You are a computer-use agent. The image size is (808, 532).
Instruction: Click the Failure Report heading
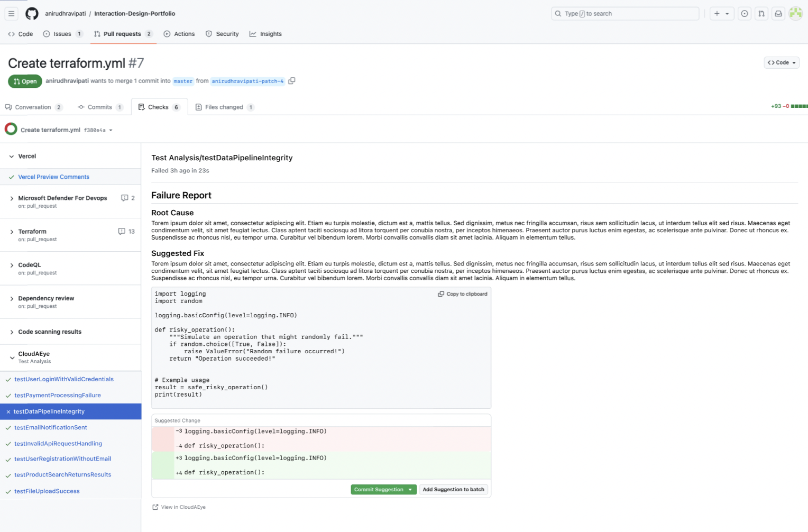(x=181, y=195)
